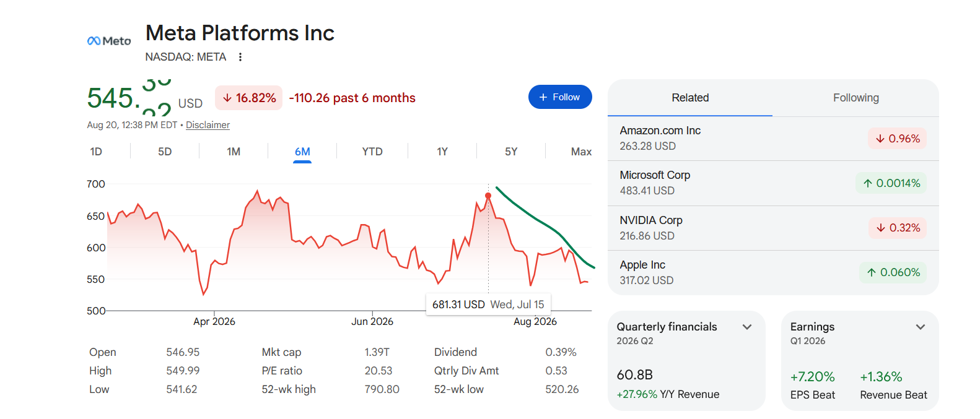Click the Jun 2026 axis label
The height and width of the screenshot is (419, 980).
[372, 322]
